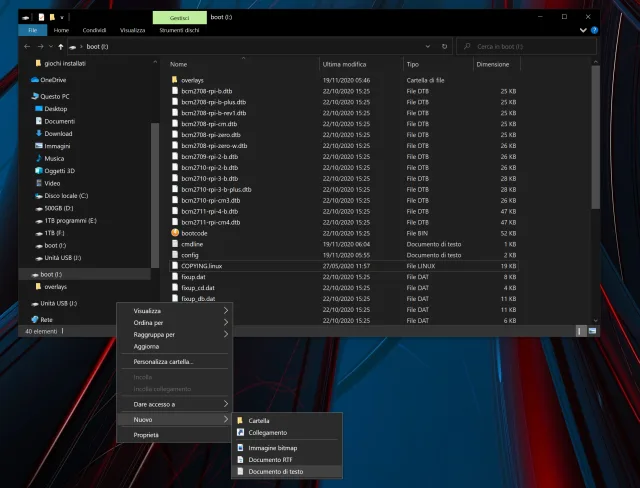Expand the Raggruppa per submenu
The width and height of the screenshot is (640, 488).
tap(226, 335)
